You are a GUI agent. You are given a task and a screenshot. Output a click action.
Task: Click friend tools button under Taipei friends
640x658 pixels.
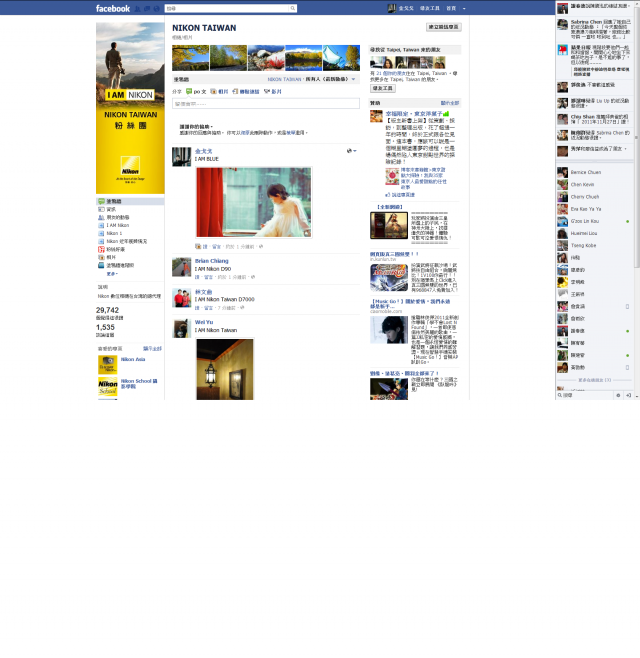383,88
